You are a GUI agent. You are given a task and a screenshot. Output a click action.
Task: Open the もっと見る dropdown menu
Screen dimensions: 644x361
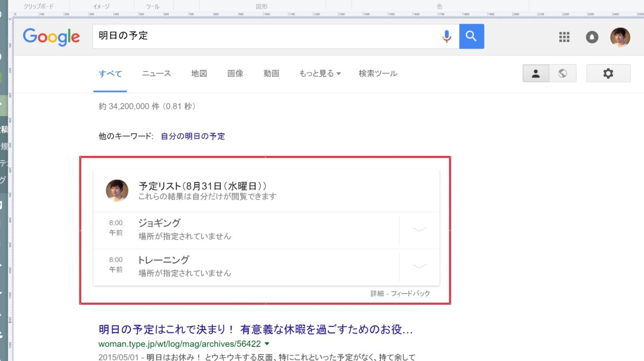tap(320, 73)
